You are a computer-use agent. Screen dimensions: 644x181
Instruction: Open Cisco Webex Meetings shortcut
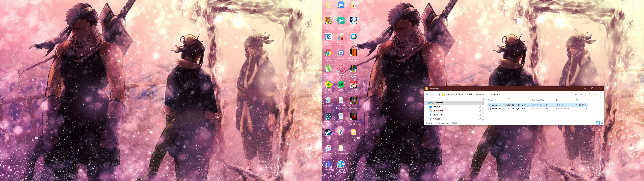tap(354, 39)
